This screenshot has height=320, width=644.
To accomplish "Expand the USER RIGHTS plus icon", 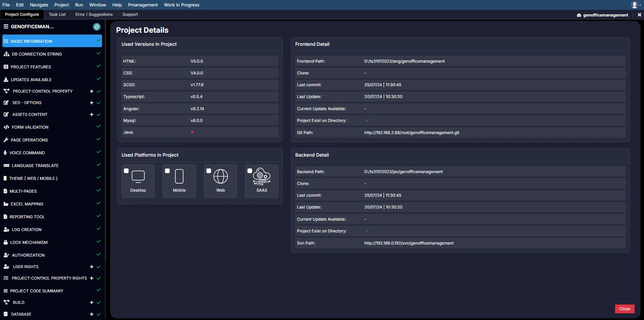I will 91,267.
